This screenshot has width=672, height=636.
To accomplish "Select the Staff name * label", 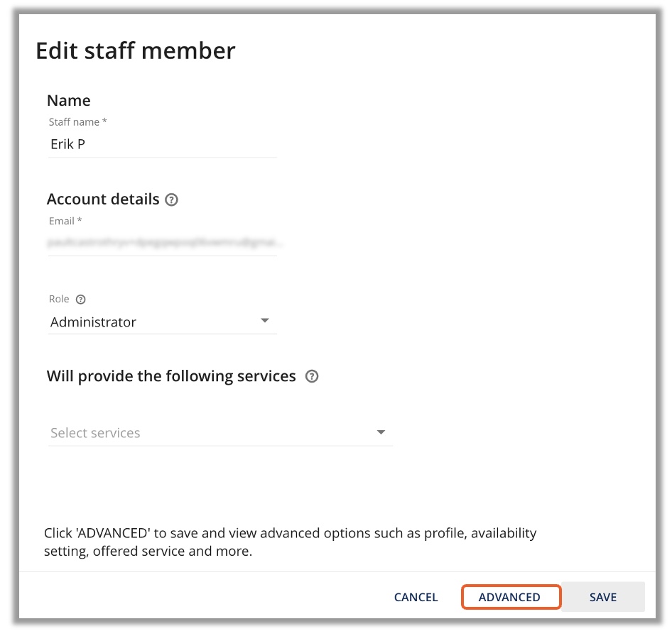I will pos(77,122).
